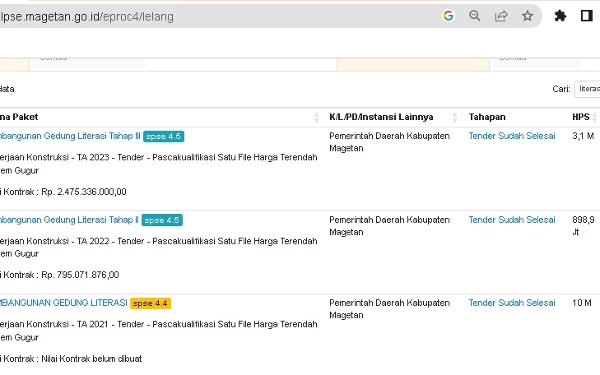Click the Cari label
Screen dimensions: 600x375
(561, 89)
